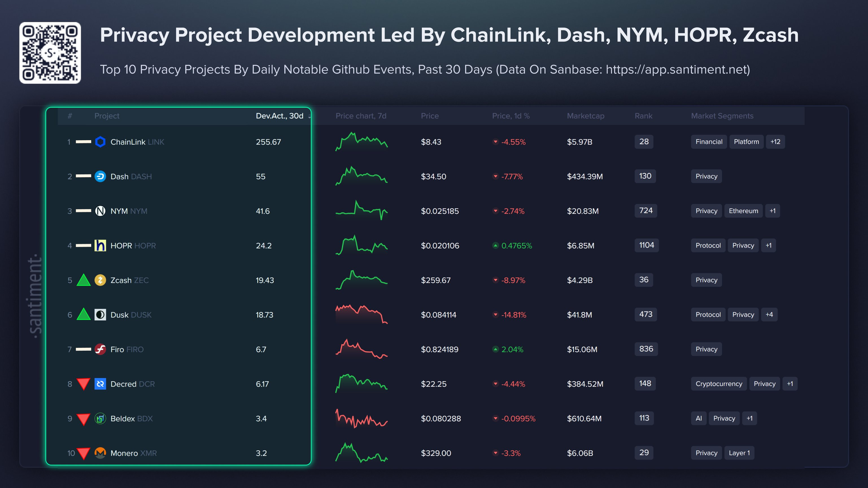Click the Monero orange logo icon
The width and height of the screenshot is (868, 488).
pyautogui.click(x=100, y=453)
